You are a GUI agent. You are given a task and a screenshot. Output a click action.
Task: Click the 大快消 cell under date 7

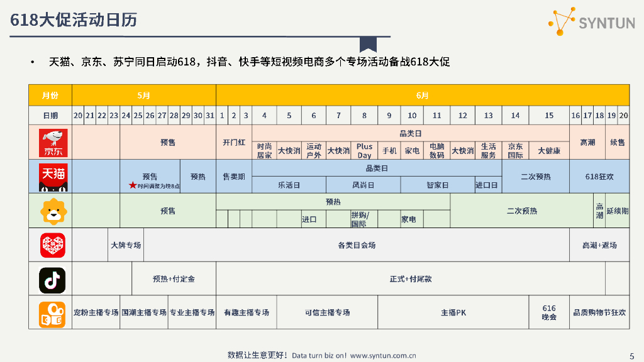click(x=338, y=151)
